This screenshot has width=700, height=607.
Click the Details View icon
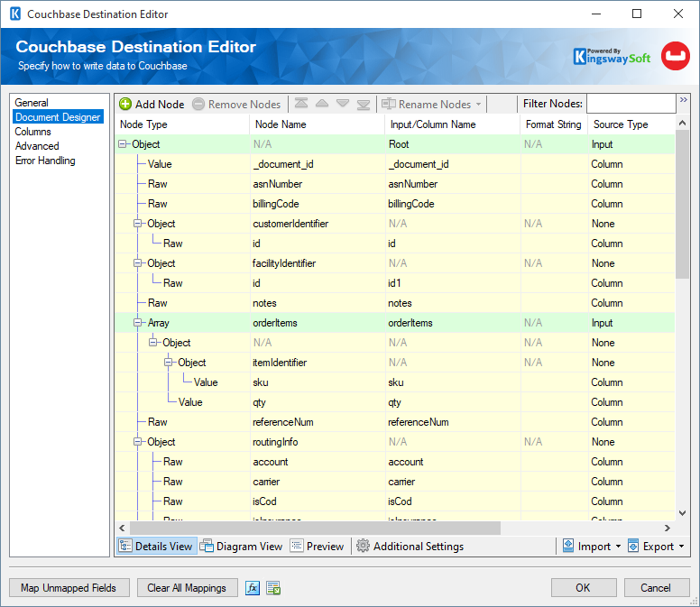[x=125, y=546]
